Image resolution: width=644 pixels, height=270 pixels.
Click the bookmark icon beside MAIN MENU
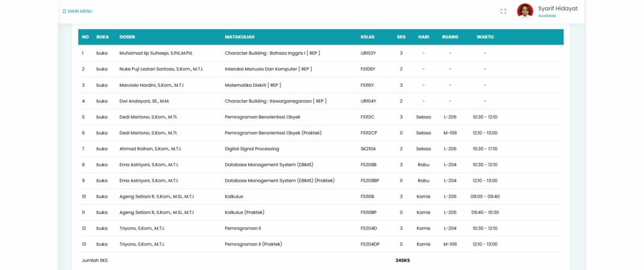click(64, 11)
